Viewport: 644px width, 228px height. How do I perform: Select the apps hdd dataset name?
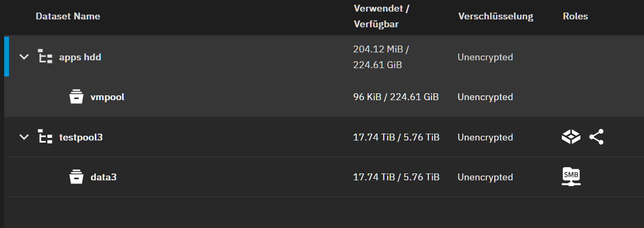(x=80, y=57)
